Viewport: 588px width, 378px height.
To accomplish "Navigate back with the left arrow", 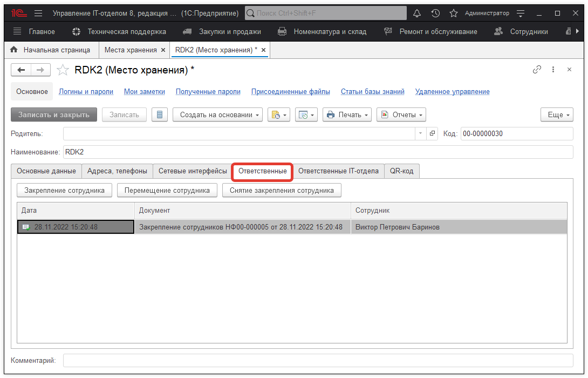I will click(x=21, y=70).
